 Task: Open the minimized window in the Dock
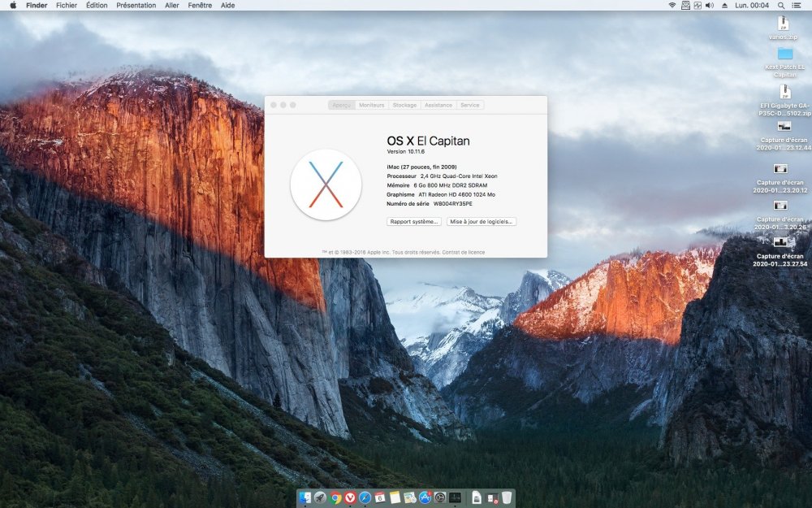(492, 497)
